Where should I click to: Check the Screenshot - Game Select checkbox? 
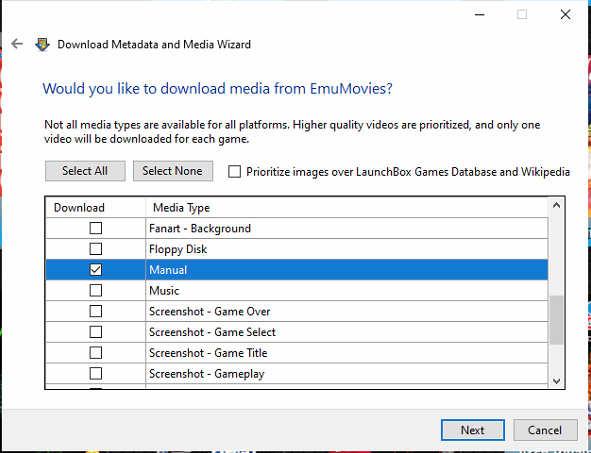pos(96,332)
